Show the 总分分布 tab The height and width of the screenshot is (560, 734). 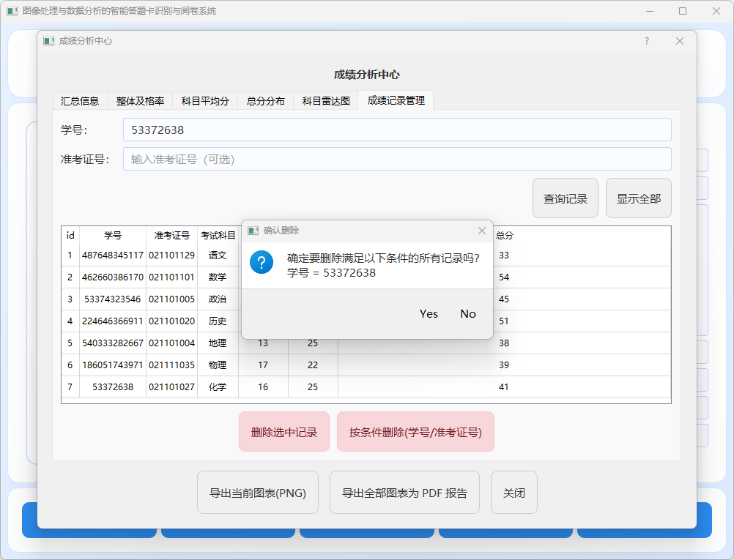tap(265, 101)
